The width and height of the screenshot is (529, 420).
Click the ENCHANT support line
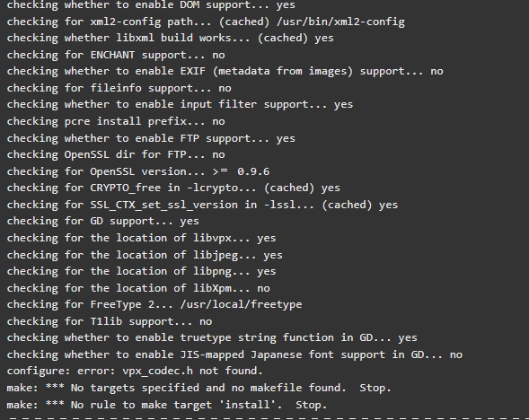click(x=116, y=55)
